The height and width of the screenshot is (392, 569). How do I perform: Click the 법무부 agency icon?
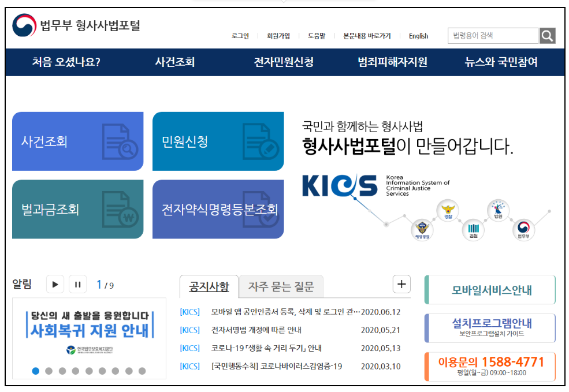(x=523, y=229)
